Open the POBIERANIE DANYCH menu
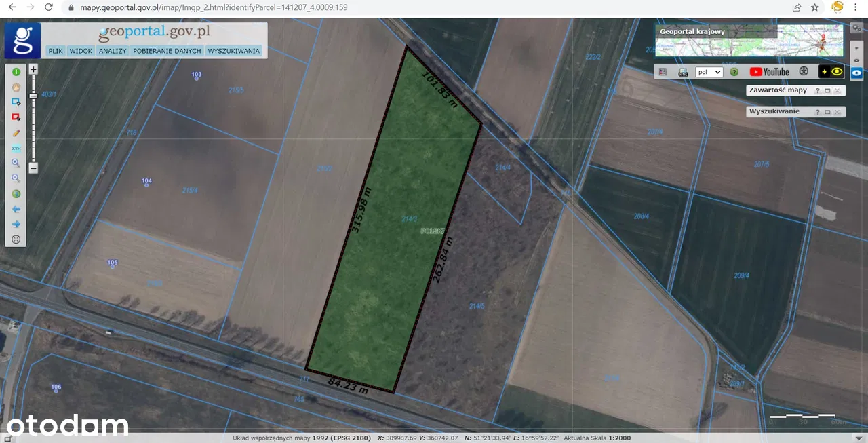This screenshot has height=443, width=868. coord(167,51)
